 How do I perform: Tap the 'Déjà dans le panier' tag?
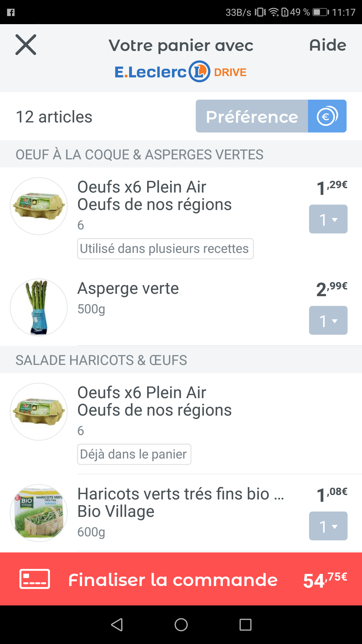[134, 454]
